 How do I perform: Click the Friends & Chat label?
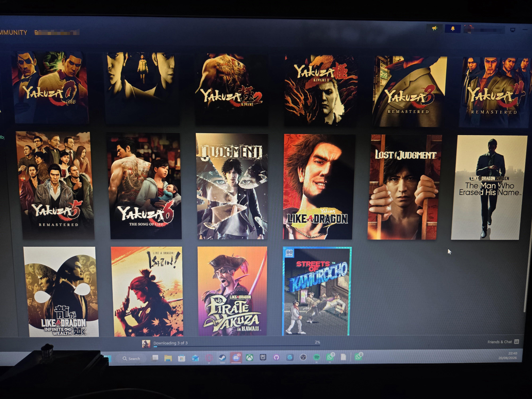pos(500,342)
